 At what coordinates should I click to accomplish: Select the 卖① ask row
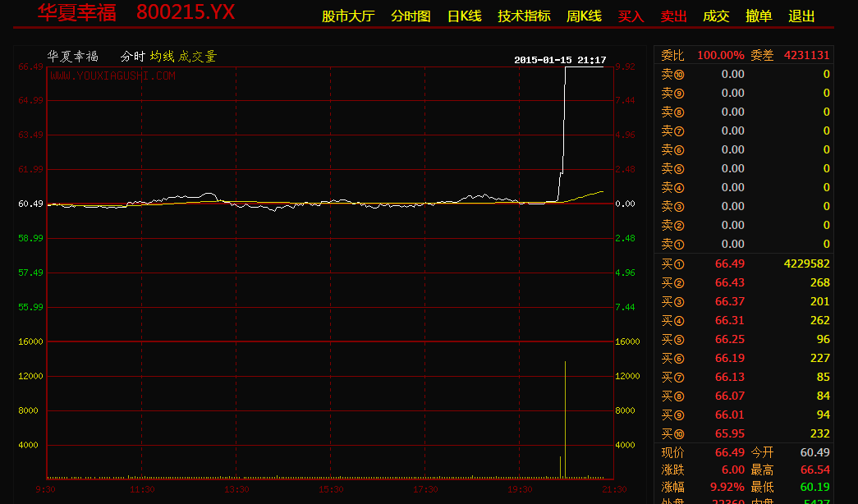click(744, 244)
